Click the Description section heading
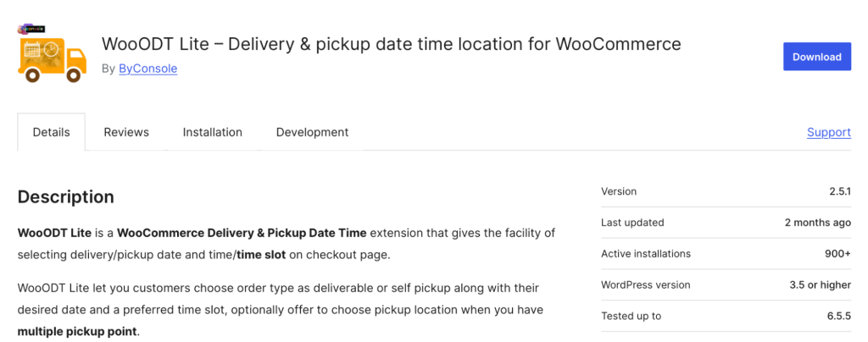The image size is (868, 342). 66,197
